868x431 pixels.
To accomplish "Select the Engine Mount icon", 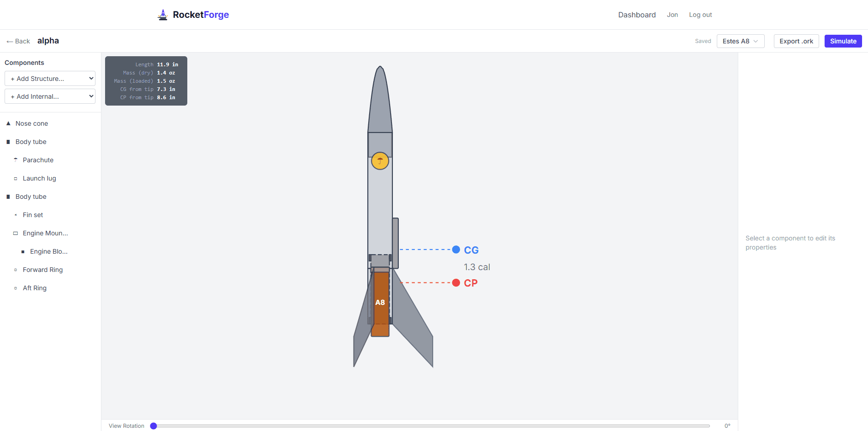I will [x=15, y=233].
